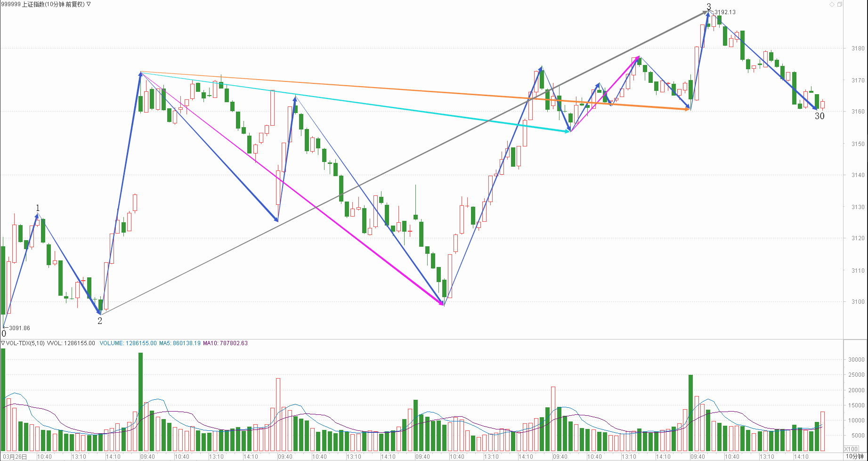
Task: Select the wave label 0 at bottom left
Action: (x=4, y=334)
